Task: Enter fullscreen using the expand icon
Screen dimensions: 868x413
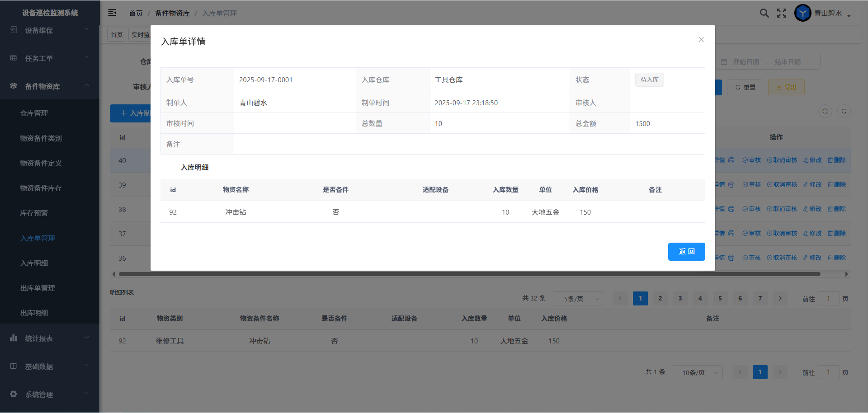Action: [782, 13]
